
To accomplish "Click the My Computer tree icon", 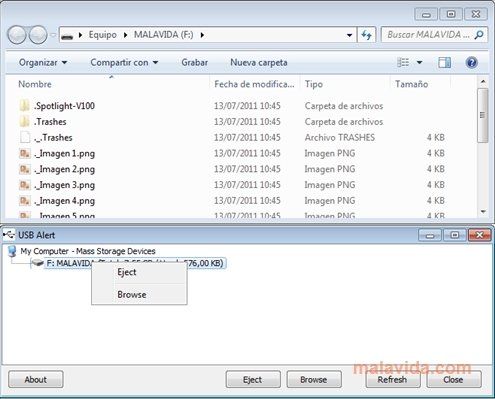I will [12, 251].
